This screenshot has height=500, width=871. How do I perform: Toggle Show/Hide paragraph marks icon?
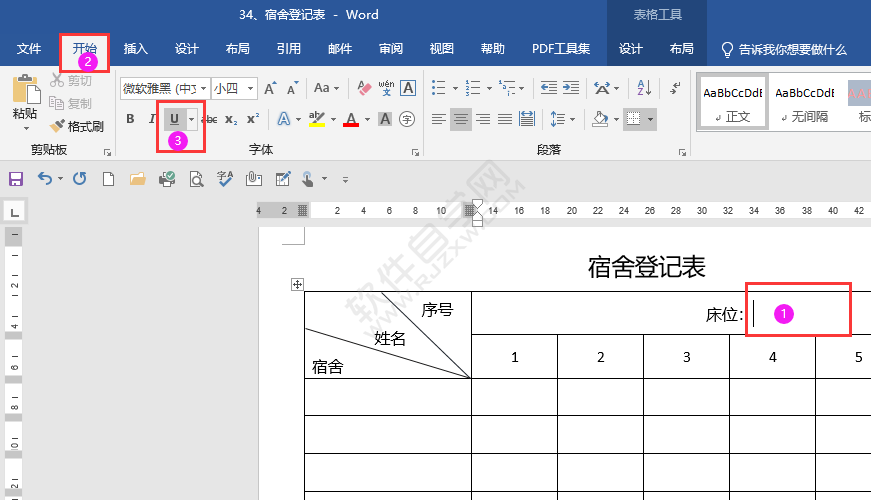[x=675, y=88]
